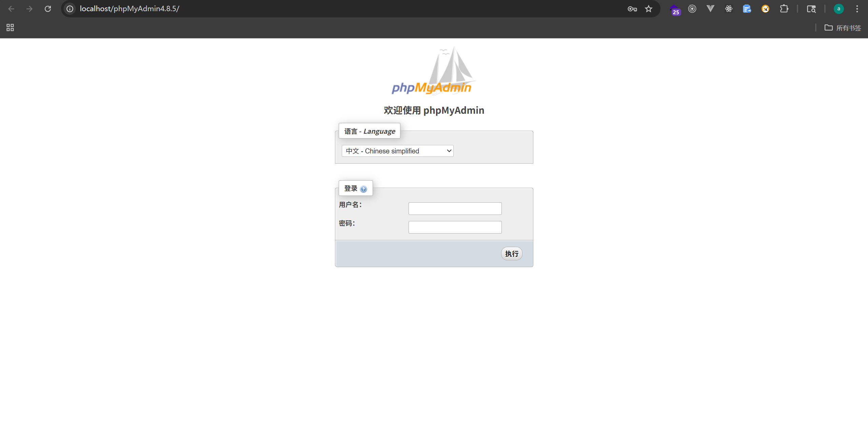Reload the phpMyAdmin page

pos(48,9)
